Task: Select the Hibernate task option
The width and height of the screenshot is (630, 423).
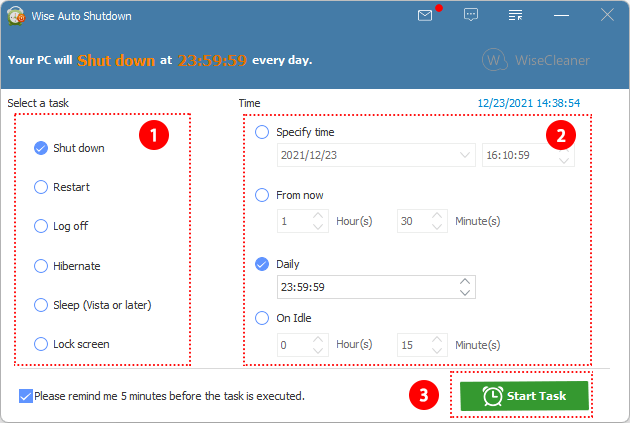Action: (x=41, y=266)
